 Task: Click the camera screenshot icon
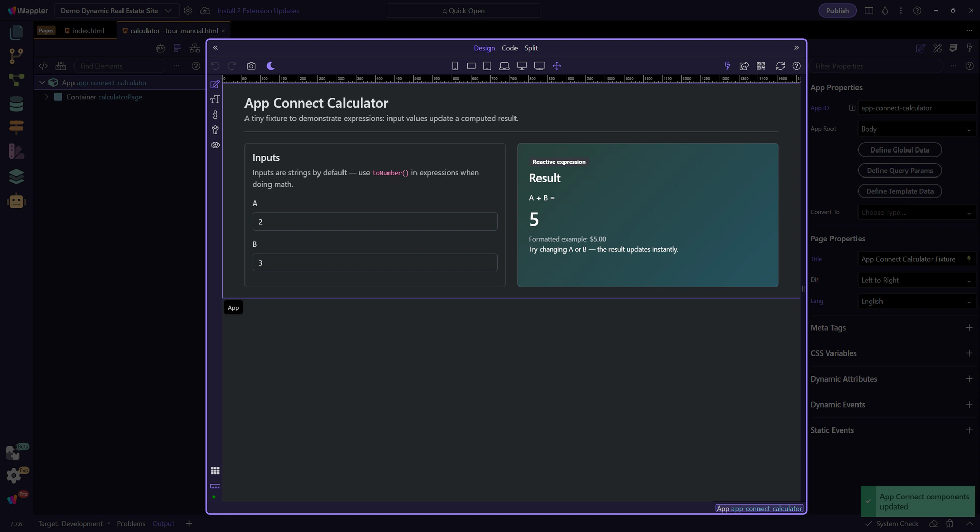[251, 66]
